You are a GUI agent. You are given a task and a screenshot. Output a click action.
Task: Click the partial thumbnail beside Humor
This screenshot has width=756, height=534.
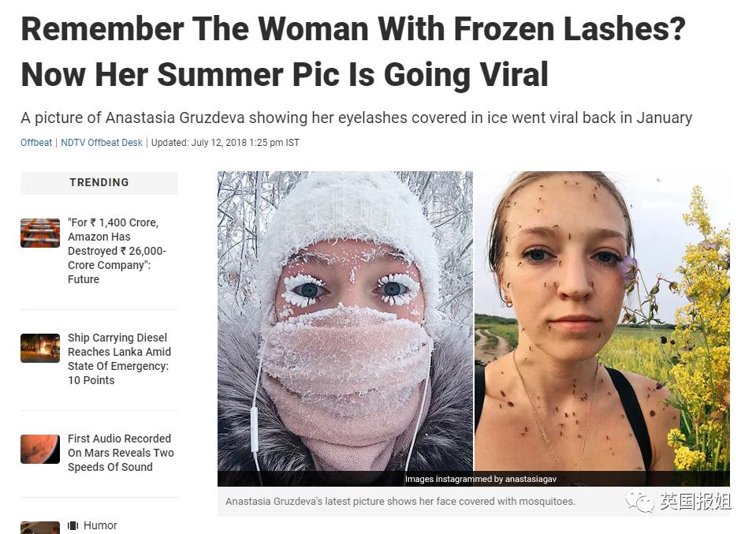click(x=40, y=528)
